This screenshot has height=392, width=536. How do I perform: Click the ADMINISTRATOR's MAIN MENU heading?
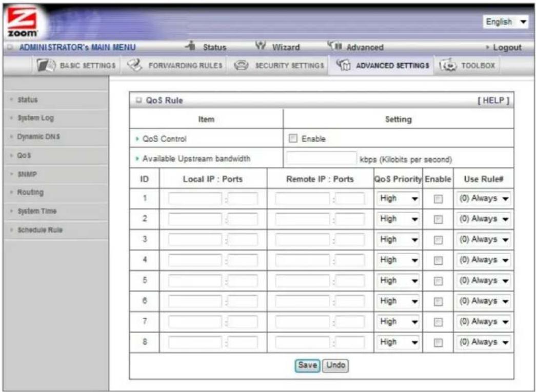click(77, 47)
